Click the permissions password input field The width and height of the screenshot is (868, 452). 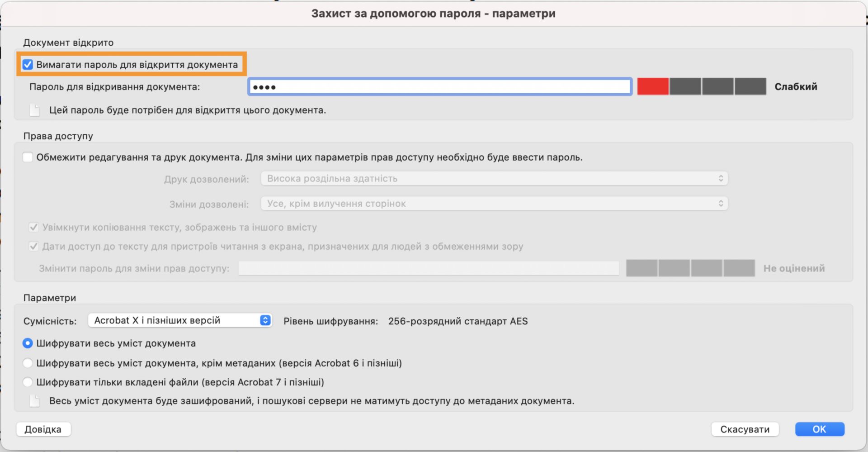428,268
